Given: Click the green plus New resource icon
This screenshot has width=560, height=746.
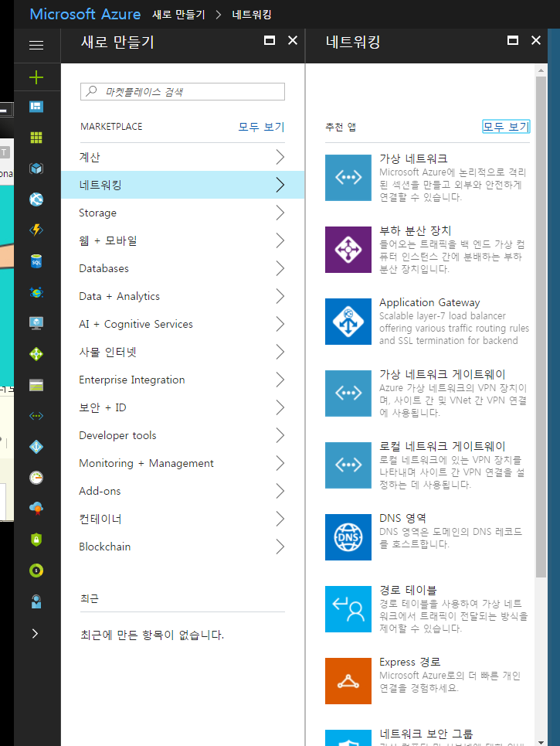Looking at the screenshot, I should (x=36, y=77).
